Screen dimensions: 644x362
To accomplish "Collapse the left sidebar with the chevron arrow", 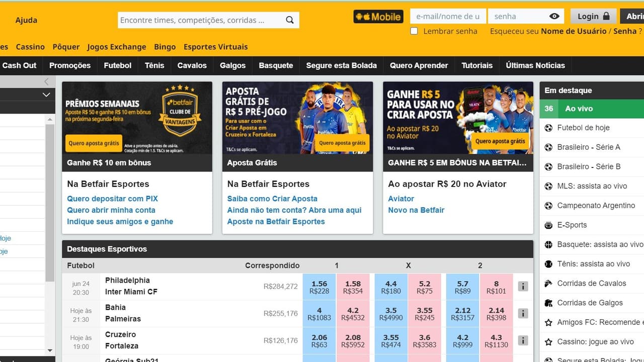I will tap(46, 81).
